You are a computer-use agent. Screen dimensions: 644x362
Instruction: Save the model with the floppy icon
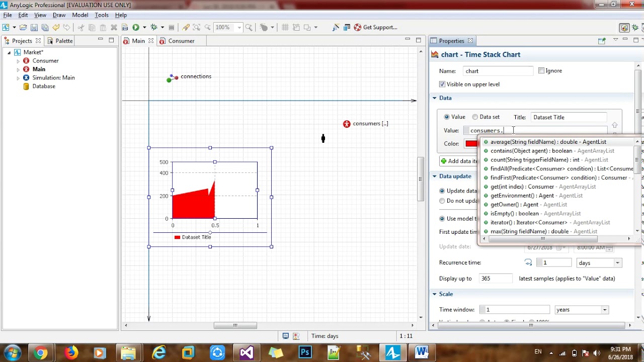click(34, 27)
